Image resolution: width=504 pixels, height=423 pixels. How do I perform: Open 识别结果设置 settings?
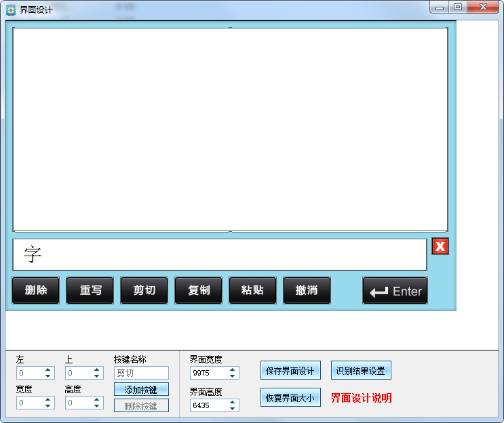361,371
